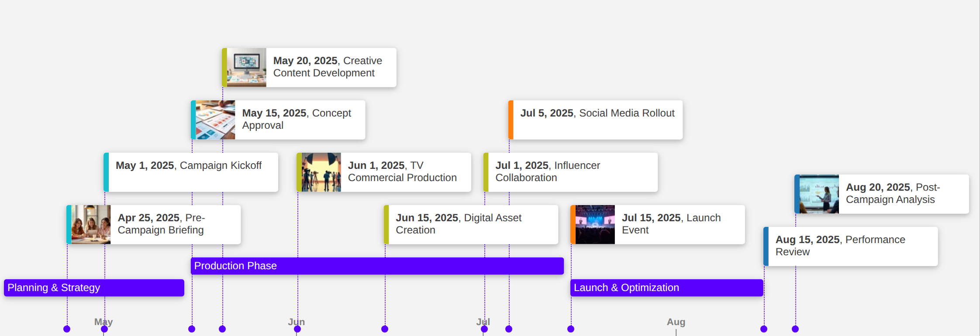Click the 'May 15, 2025' date text

(x=274, y=113)
